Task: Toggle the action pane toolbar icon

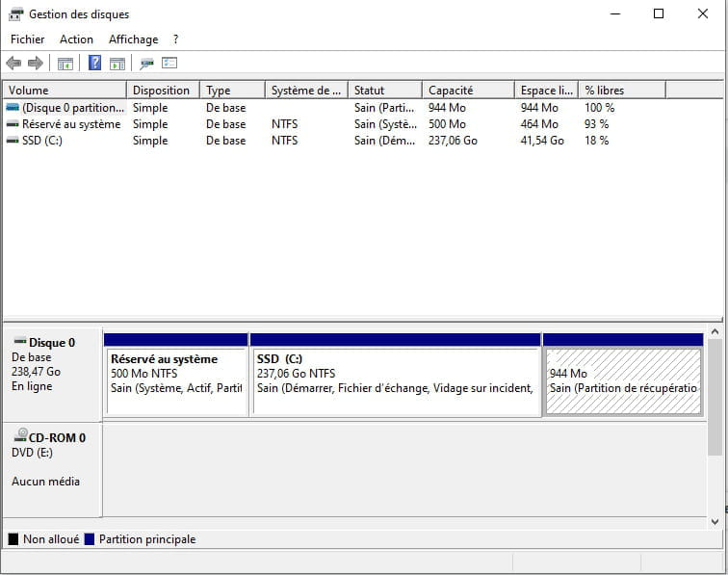Action: click(117, 64)
